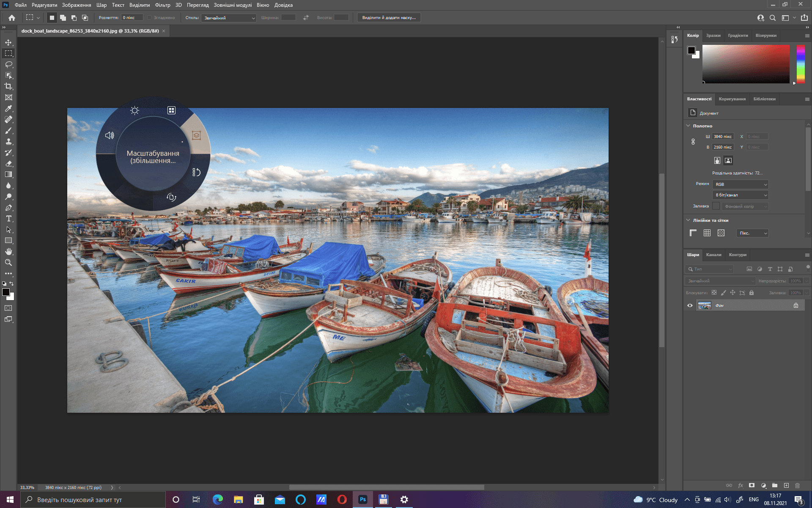Viewport: 812px width, 508px height.
Task: Select the Crop tool
Action: 8,86
